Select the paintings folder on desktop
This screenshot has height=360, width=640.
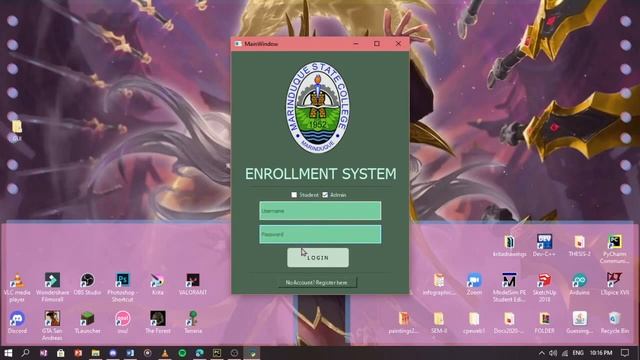coord(403,322)
